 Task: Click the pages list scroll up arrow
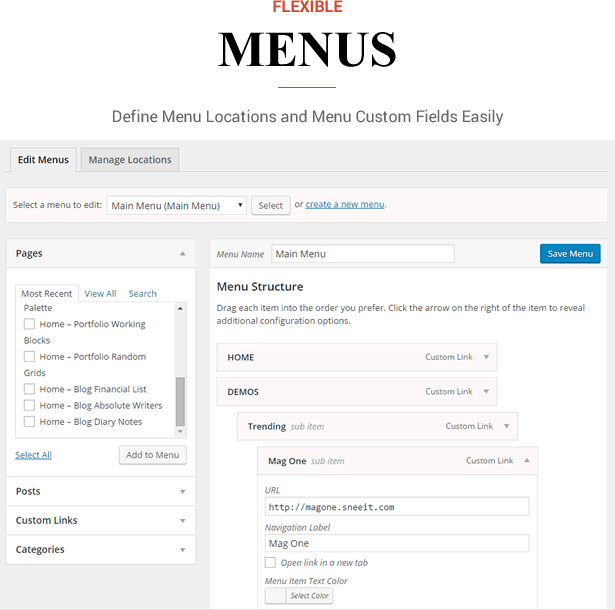click(x=180, y=308)
